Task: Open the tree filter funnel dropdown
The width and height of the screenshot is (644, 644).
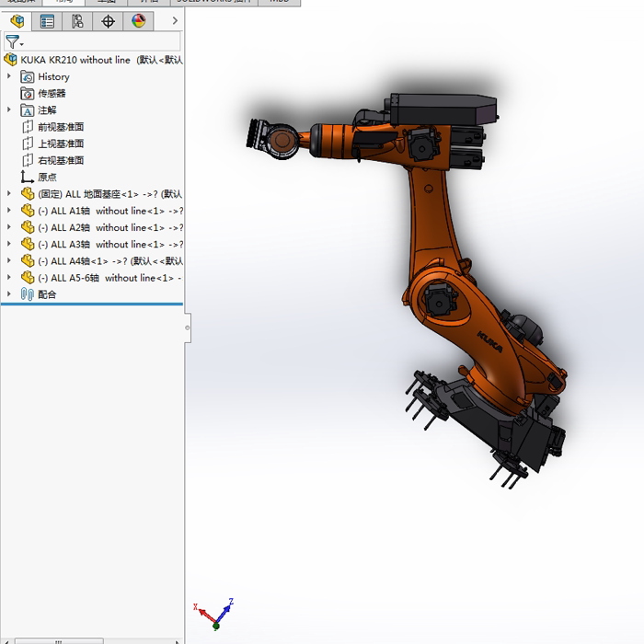Action: pyautogui.click(x=14, y=42)
